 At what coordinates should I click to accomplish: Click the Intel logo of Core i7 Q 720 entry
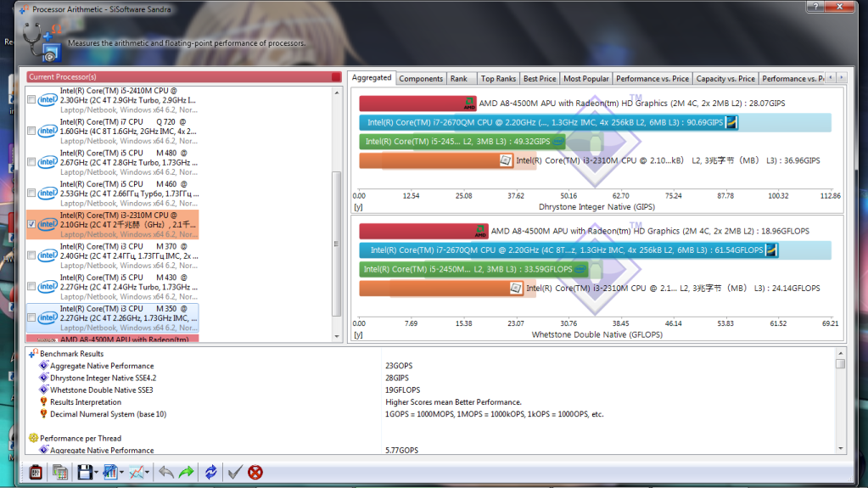click(x=48, y=131)
